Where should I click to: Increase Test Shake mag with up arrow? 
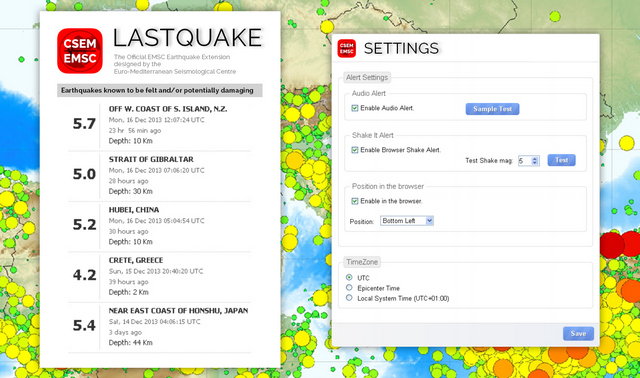(x=535, y=158)
